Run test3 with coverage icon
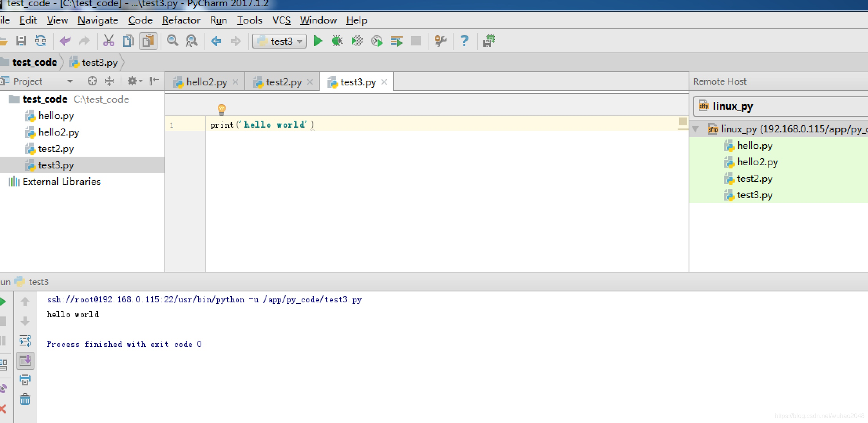The image size is (868, 423). click(x=357, y=41)
